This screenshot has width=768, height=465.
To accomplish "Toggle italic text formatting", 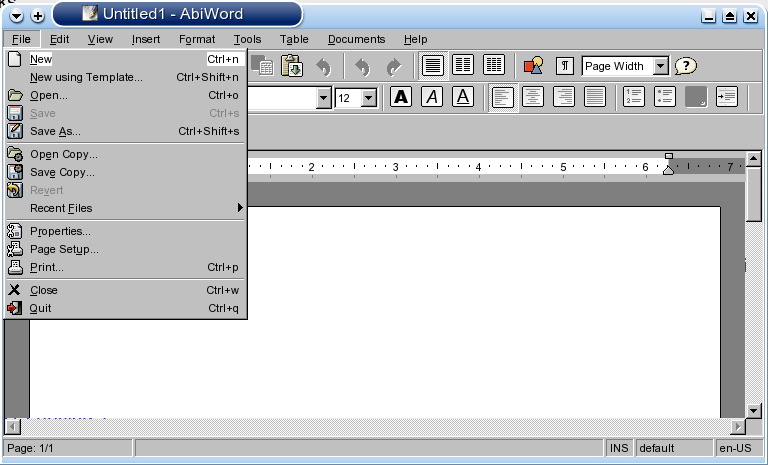I will pos(432,97).
